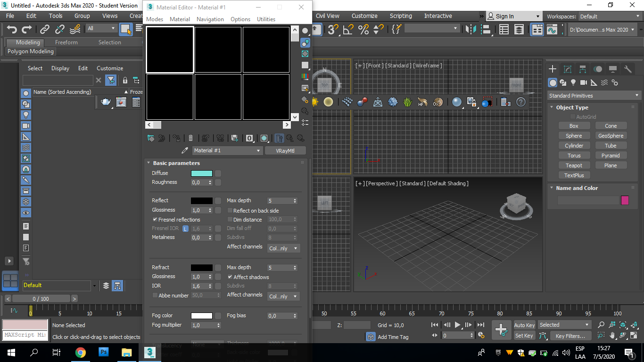Collapse the Basic parameters rollout
The height and width of the screenshot is (362, 644).
pyautogui.click(x=176, y=163)
